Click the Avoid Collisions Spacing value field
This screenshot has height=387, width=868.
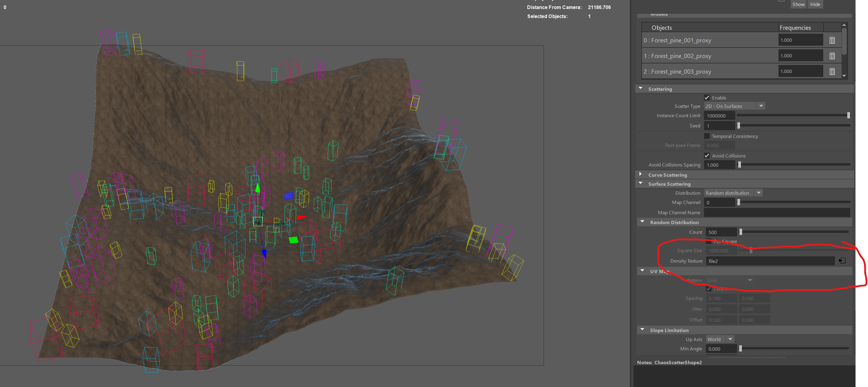pos(719,165)
